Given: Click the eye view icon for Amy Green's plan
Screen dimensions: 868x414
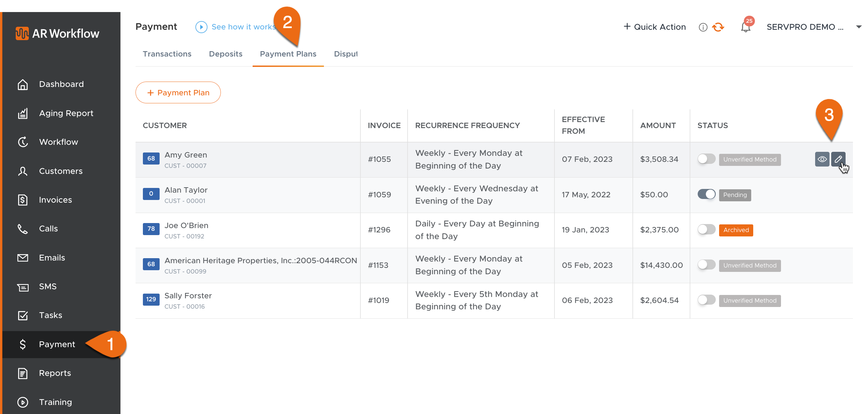Looking at the screenshot, I should tap(822, 159).
